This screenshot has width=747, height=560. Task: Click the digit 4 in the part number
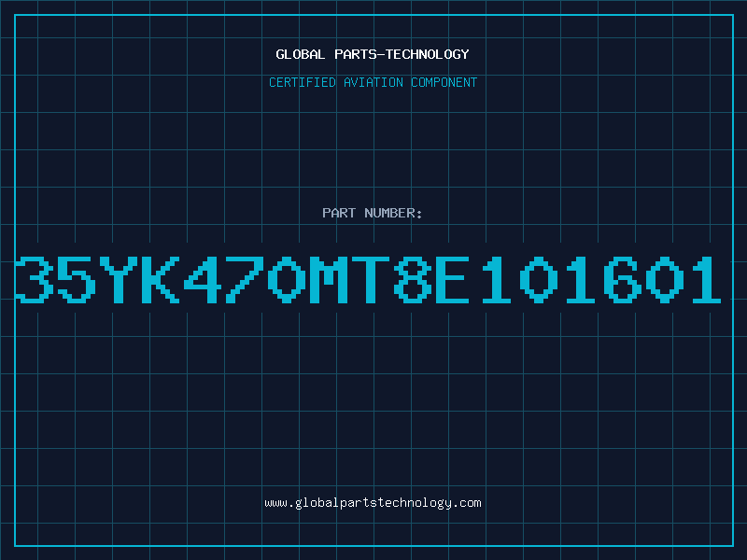coord(203,279)
